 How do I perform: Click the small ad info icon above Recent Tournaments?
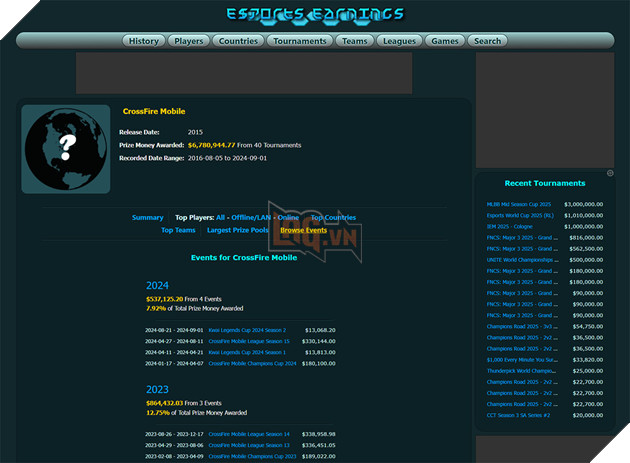point(610,173)
